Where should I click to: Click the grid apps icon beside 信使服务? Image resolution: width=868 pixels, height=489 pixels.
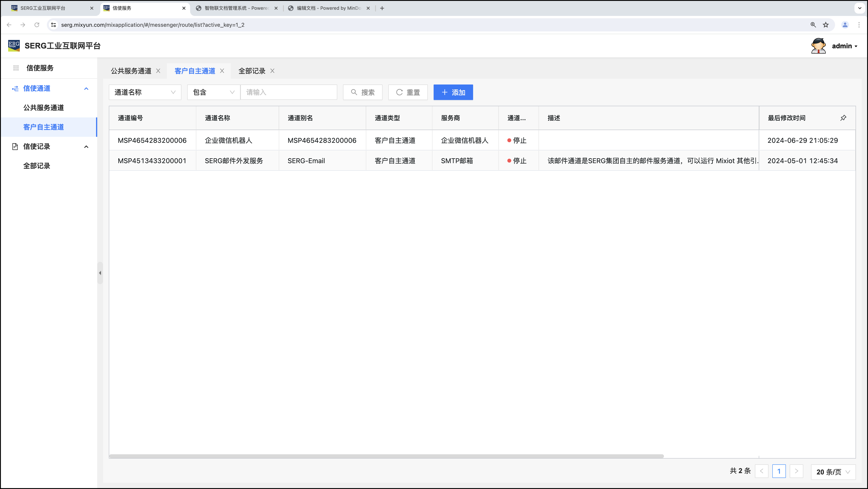(16, 68)
